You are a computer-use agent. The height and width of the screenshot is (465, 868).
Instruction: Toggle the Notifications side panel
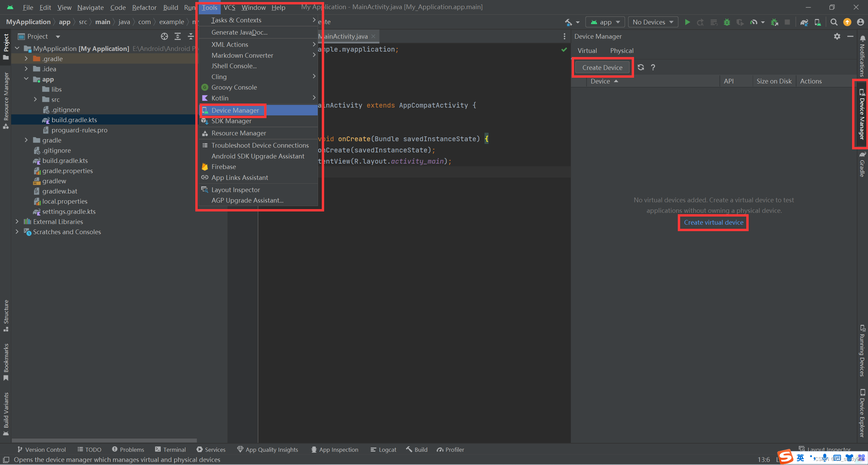(x=862, y=56)
